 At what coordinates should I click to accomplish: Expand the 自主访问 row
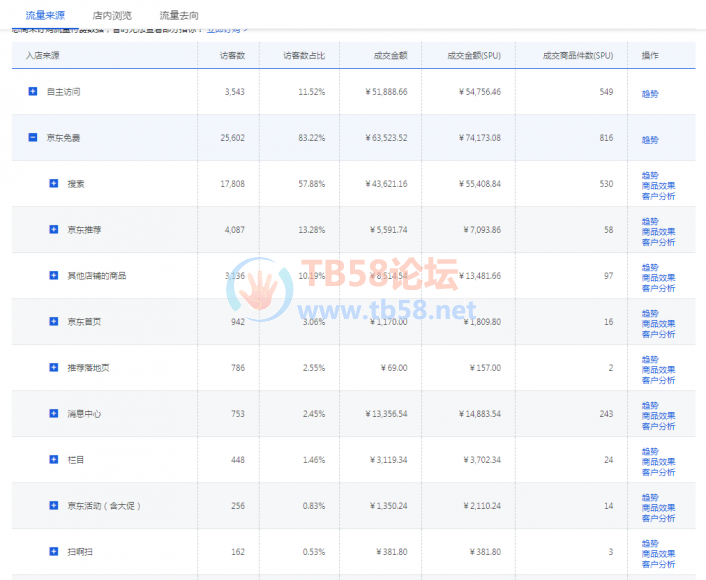tap(33, 91)
